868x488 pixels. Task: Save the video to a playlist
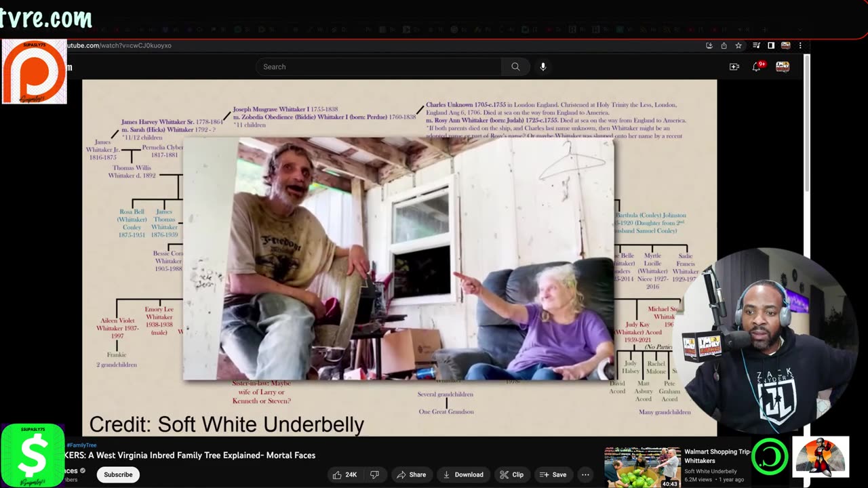(x=553, y=474)
